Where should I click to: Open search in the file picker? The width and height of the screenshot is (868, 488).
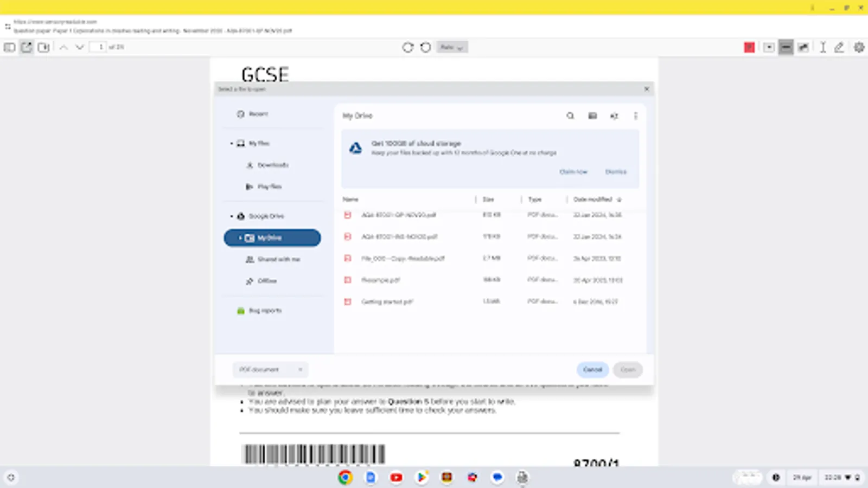570,115
